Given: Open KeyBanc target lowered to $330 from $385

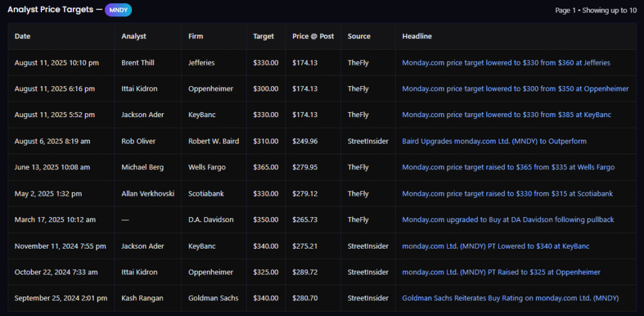Looking at the screenshot, I should coord(506,115).
